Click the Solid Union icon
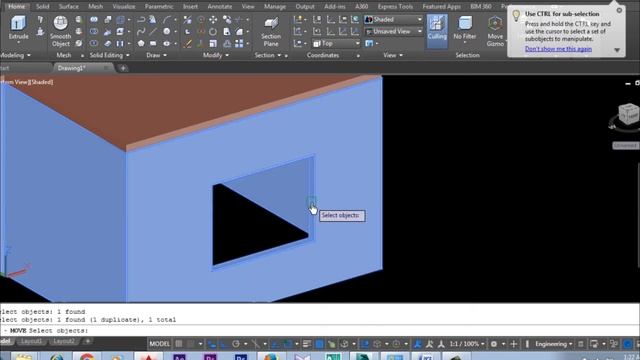 point(94,20)
